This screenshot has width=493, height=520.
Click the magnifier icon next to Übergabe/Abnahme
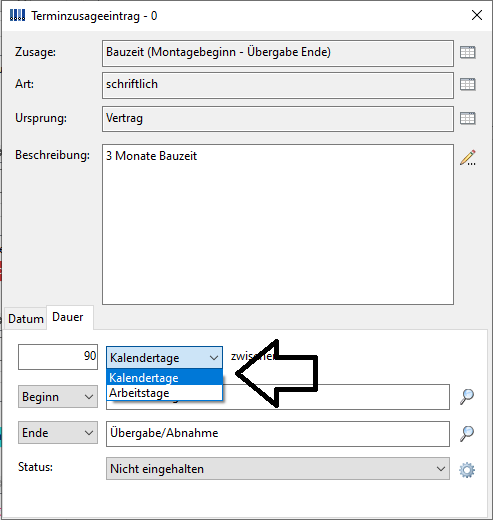pyautogui.click(x=467, y=434)
